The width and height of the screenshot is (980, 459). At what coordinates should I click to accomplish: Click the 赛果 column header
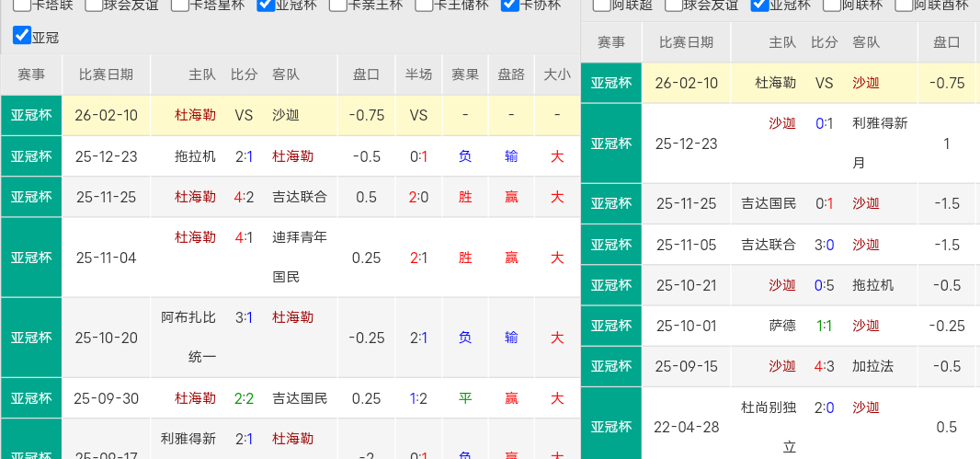[x=465, y=75]
